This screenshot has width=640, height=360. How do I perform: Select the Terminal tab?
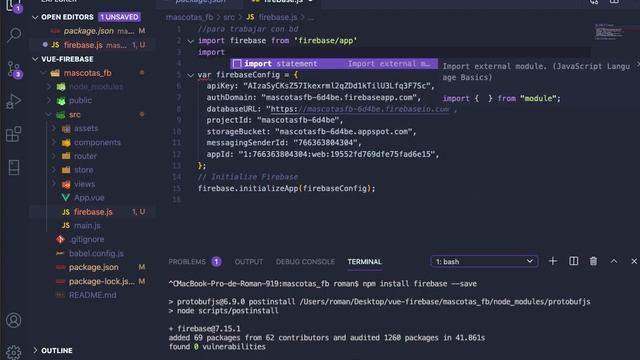click(x=364, y=262)
